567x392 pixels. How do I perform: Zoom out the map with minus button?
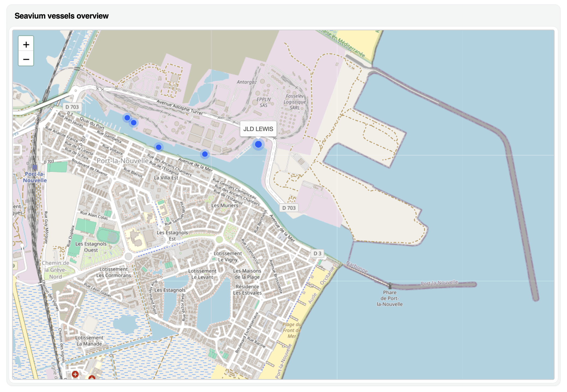tap(26, 59)
